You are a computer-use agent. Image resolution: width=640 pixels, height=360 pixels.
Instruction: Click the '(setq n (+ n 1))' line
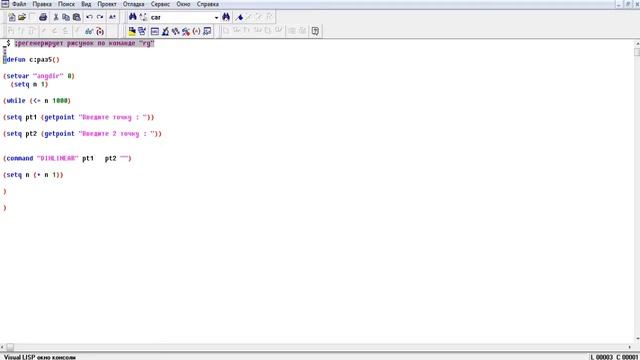33,175
